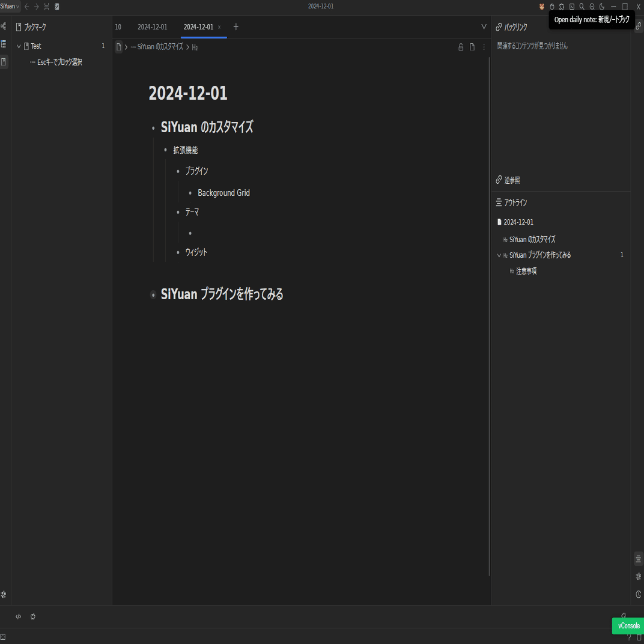Switch to the first 2024-12-01 tab

[x=153, y=27]
